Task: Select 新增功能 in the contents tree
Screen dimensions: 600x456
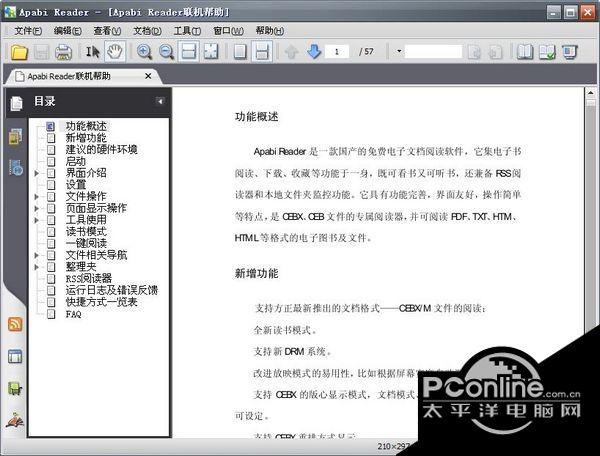Action: coord(86,138)
